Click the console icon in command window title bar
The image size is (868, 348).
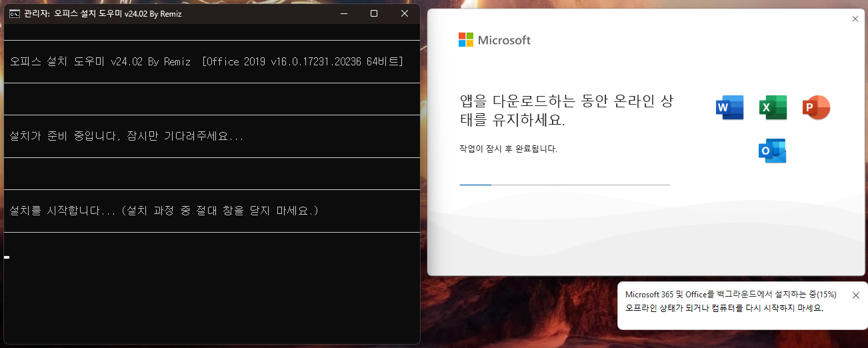14,13
